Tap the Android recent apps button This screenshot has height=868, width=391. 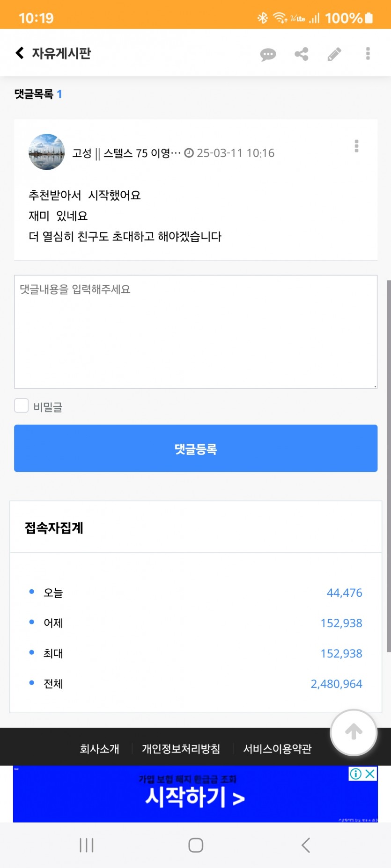tap(87, 845)
